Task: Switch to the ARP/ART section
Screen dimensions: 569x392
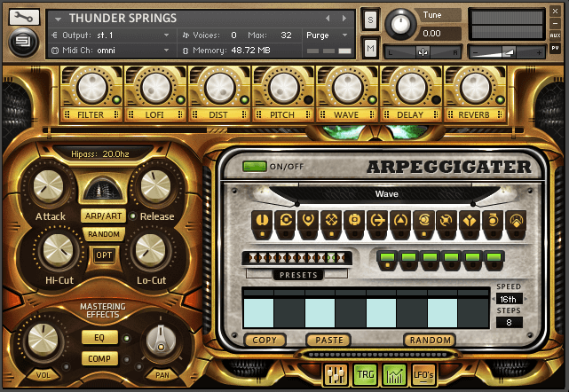Action: [x=105, y=216]
